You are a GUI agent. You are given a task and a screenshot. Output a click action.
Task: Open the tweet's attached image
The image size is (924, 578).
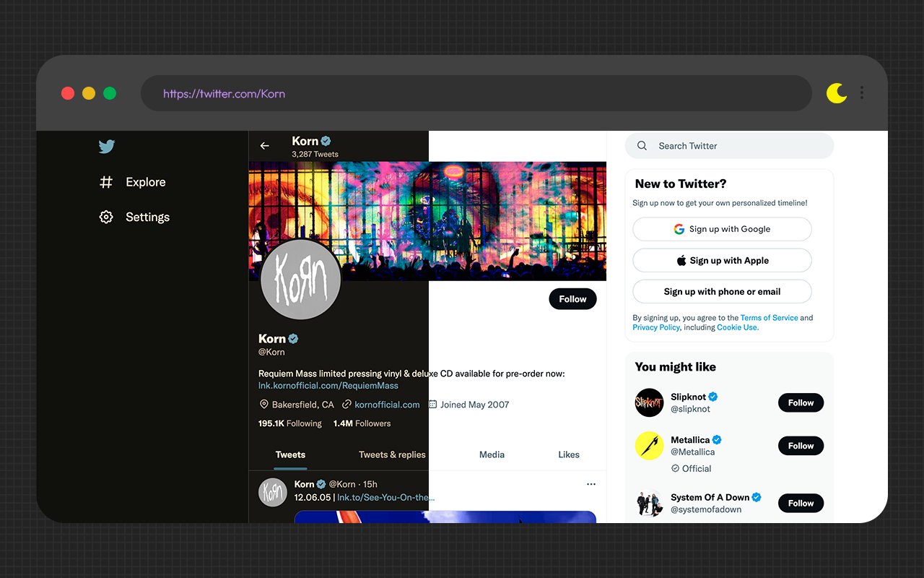(445, 517)
